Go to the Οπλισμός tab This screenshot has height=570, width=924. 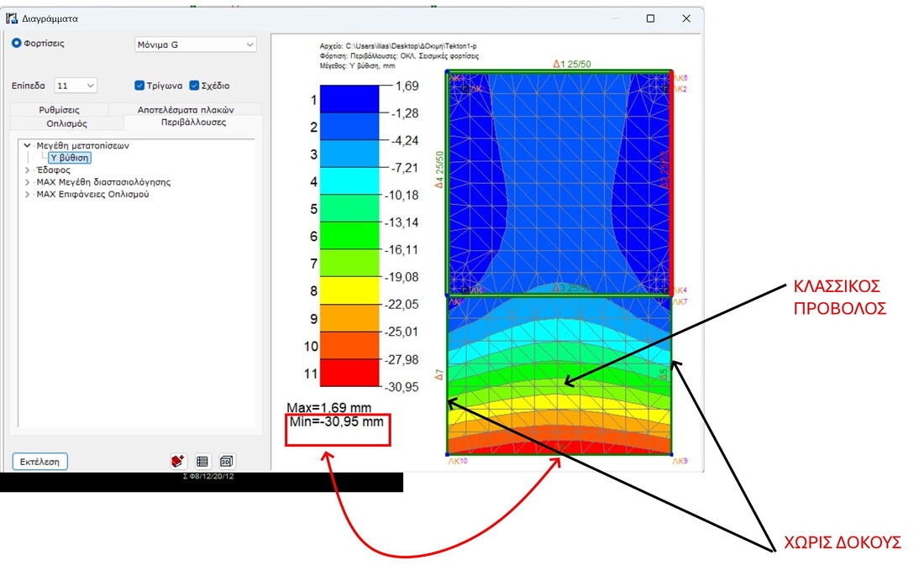tap(66, 123)
